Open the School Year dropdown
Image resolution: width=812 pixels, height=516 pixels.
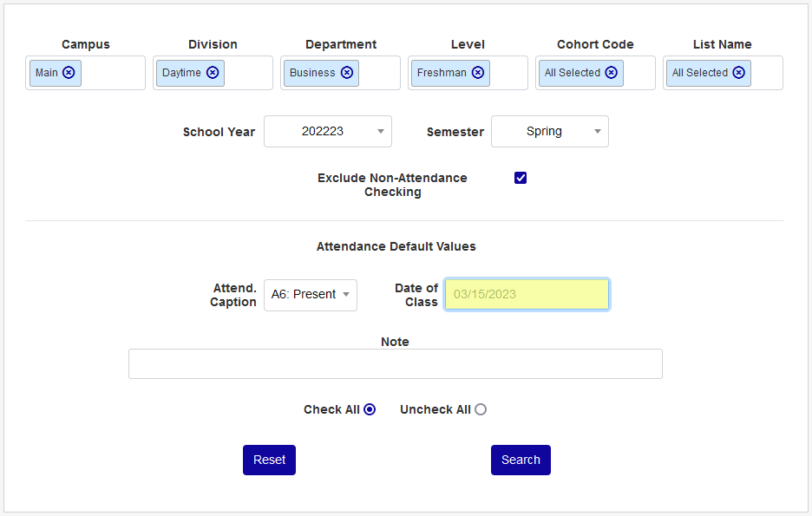(x=328, y=132)
